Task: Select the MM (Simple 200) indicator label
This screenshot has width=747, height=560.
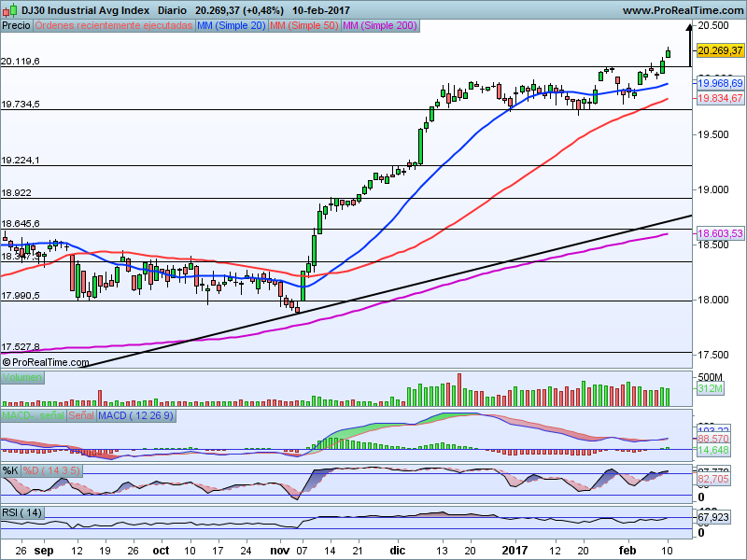Action: pos(380,26)
